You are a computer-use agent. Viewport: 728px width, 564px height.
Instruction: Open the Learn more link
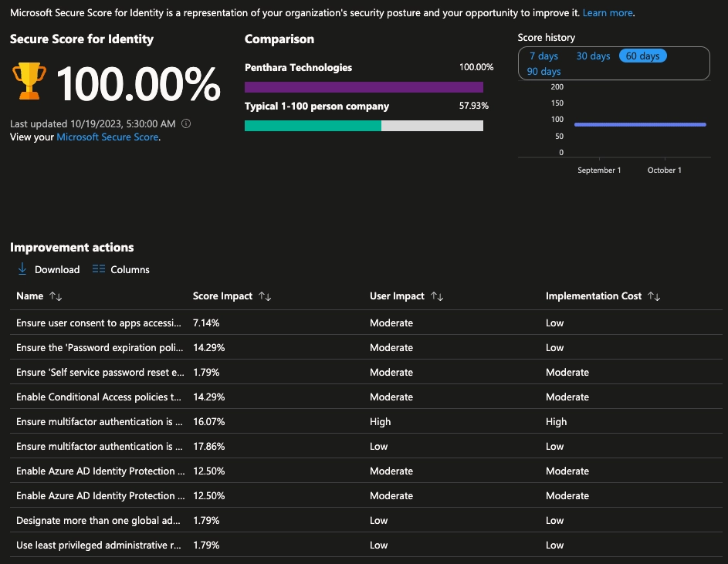[608, 13]
